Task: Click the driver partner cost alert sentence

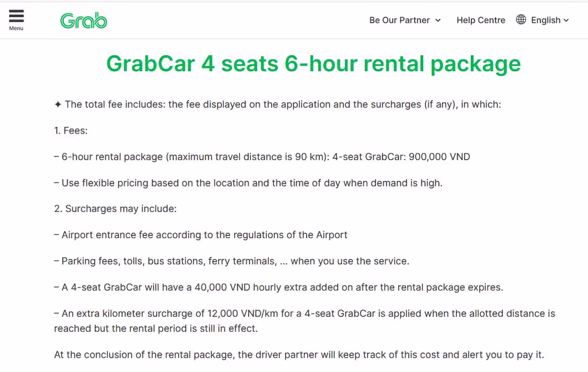Action: tap(299, 354)
